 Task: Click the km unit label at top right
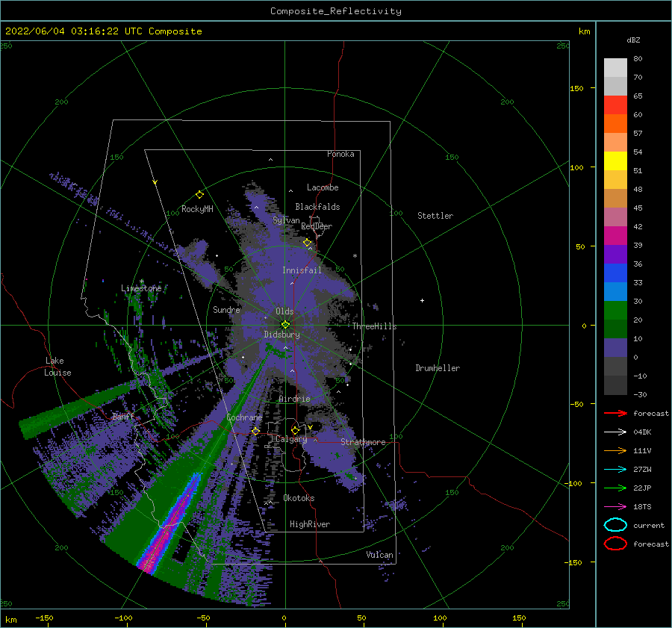point(584,31)
